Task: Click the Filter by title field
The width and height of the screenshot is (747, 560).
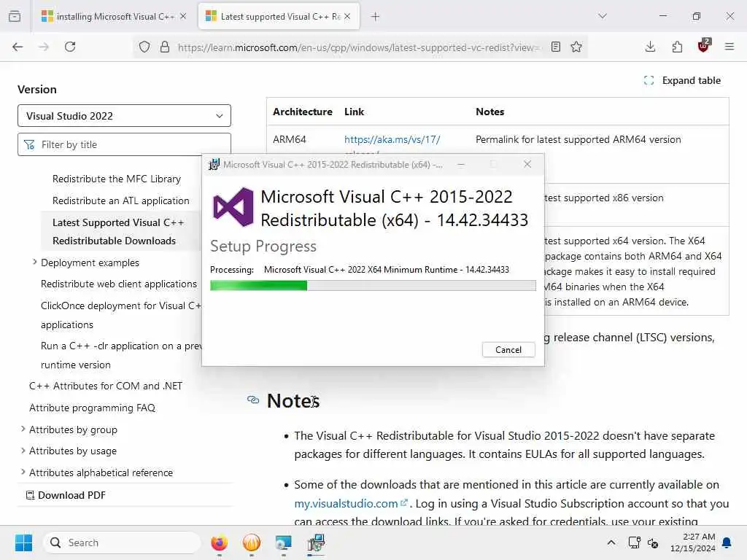Action: click(x=124, y=144)
